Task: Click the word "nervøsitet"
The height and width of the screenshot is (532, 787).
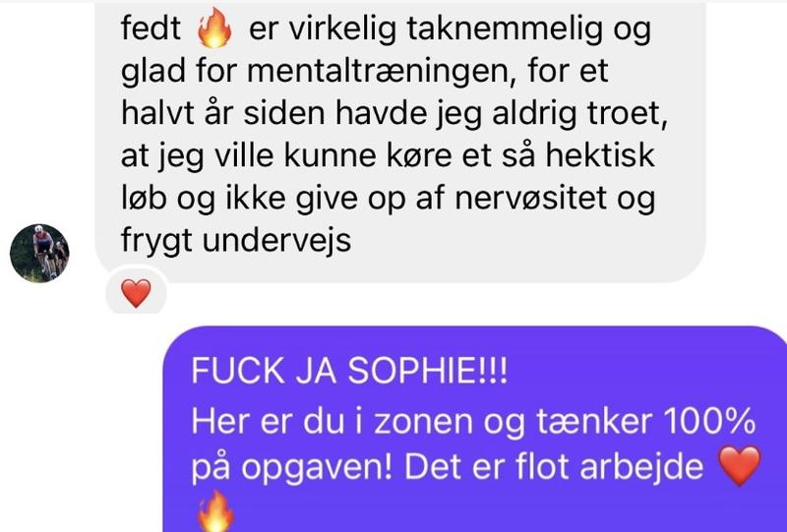Action: pyautogui.click(x=530, y=198)
